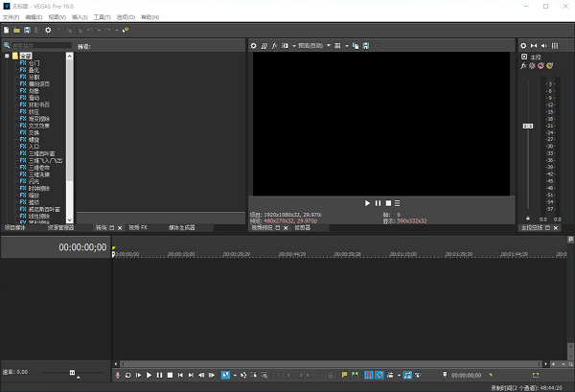Toggle loop playback in timeline transport
Image resolution: width=575 pixels, height=392 pixels.
(127, 375)
